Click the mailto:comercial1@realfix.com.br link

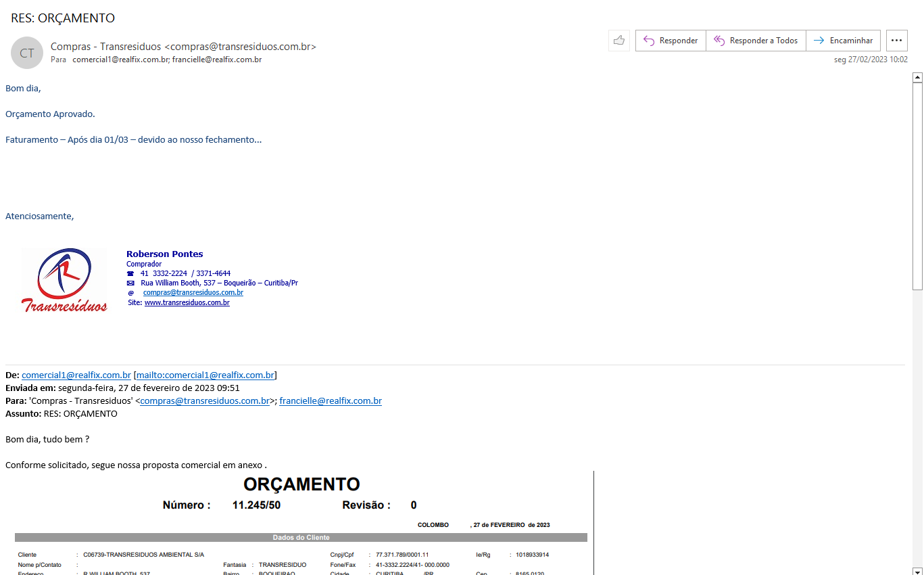pos(205,375)
